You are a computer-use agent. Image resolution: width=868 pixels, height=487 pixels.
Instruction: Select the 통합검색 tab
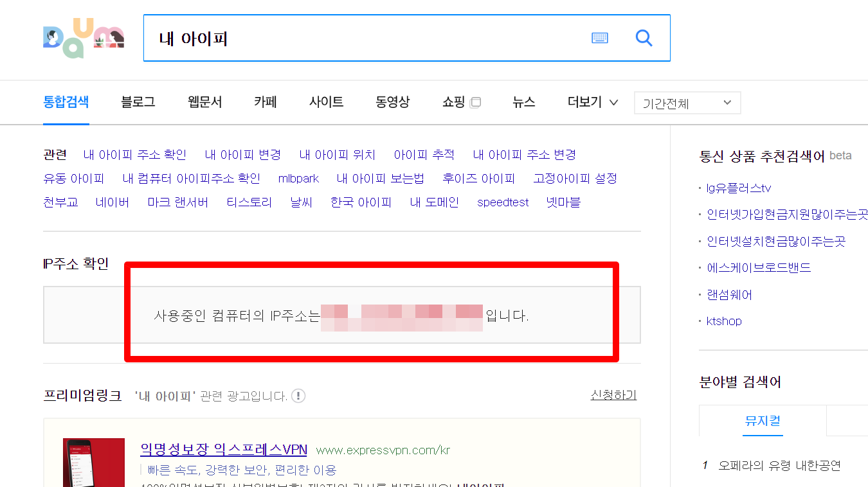click(66, 102)
